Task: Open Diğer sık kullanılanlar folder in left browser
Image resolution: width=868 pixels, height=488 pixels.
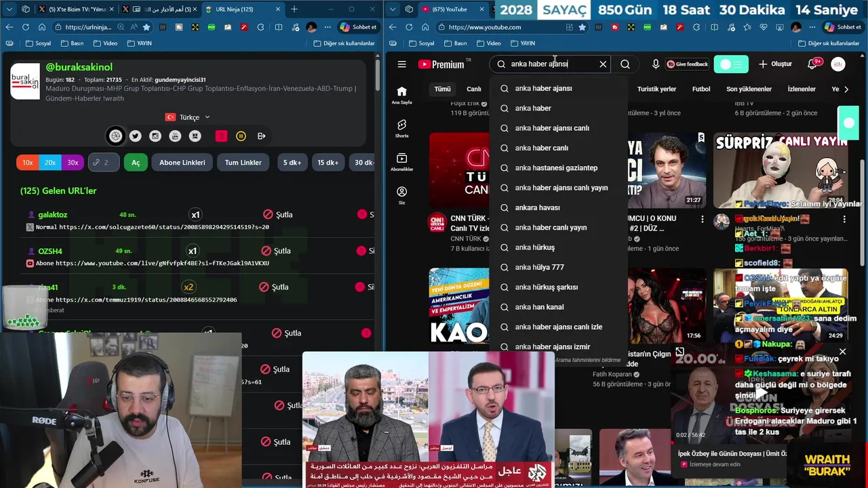Action: click(344, 43)
